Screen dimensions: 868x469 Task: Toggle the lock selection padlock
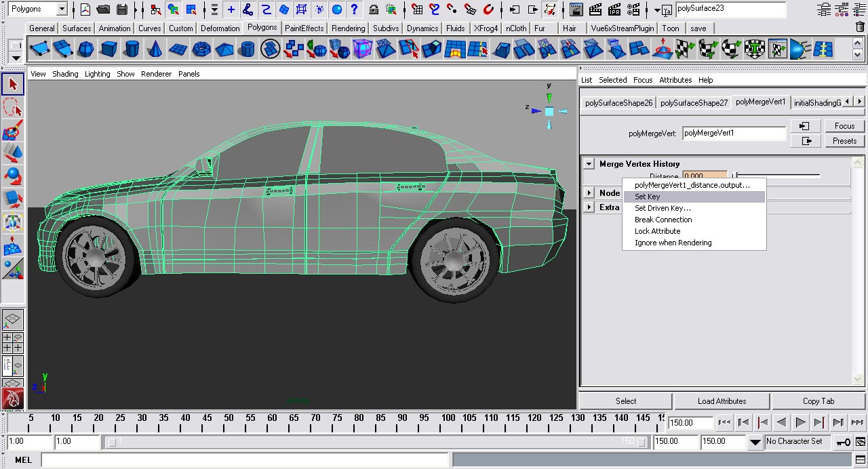point(374,9)
